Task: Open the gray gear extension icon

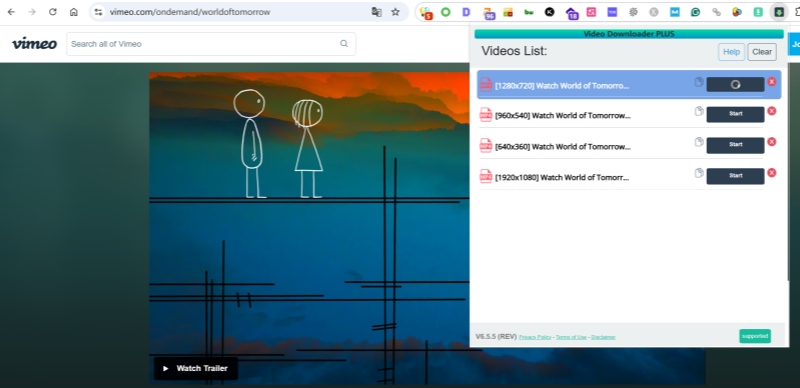Action: tap(633, 12)
